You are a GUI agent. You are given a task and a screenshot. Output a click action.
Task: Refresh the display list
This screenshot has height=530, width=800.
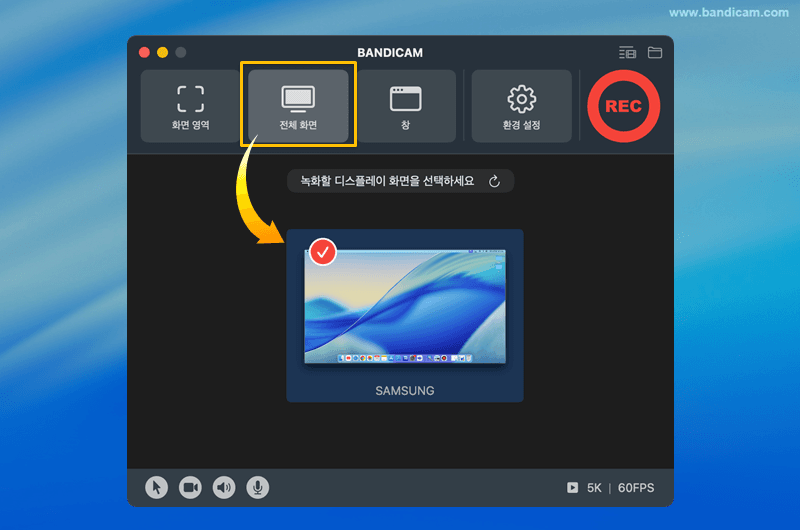click(x=494, y=182)
